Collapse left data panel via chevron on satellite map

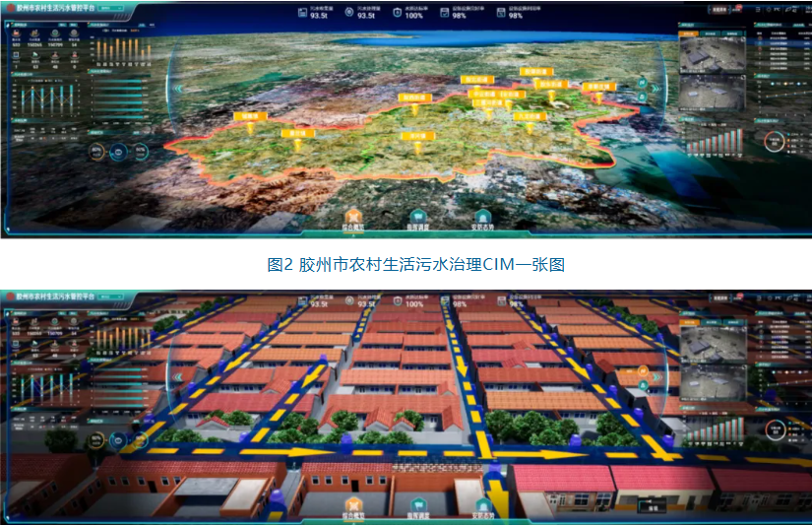[x=178, y=87]
